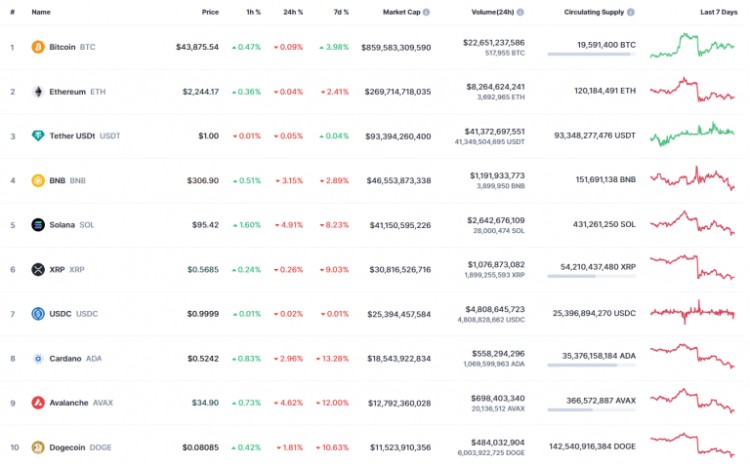The width and height of the screenshot is (750, 464).
Task: Click the Market Cap info icon
Action: (426, 12)
